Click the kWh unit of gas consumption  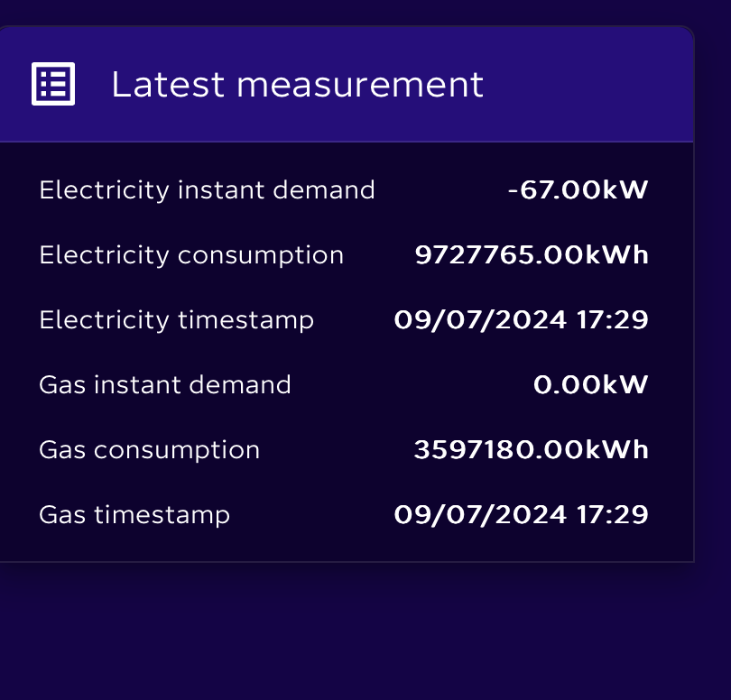(616, 450)
